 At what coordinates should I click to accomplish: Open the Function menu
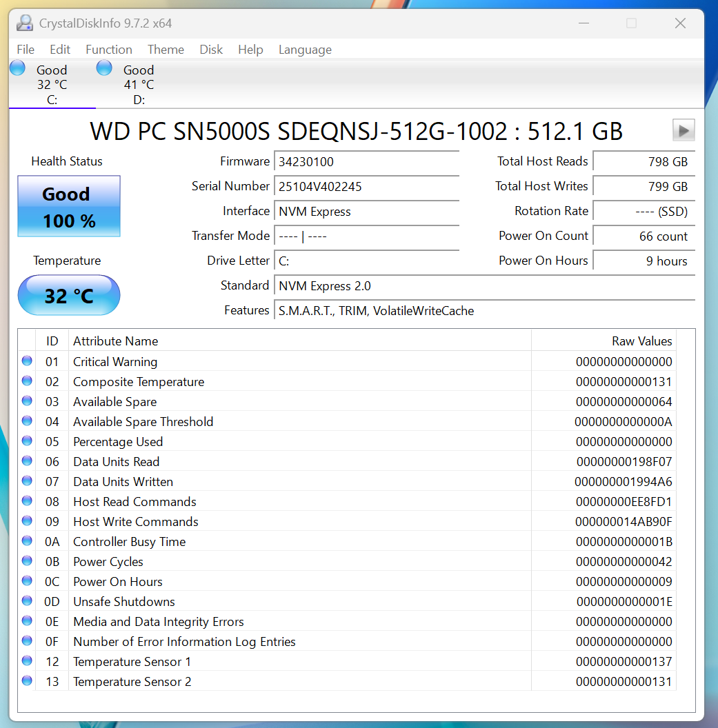[108, 49]
